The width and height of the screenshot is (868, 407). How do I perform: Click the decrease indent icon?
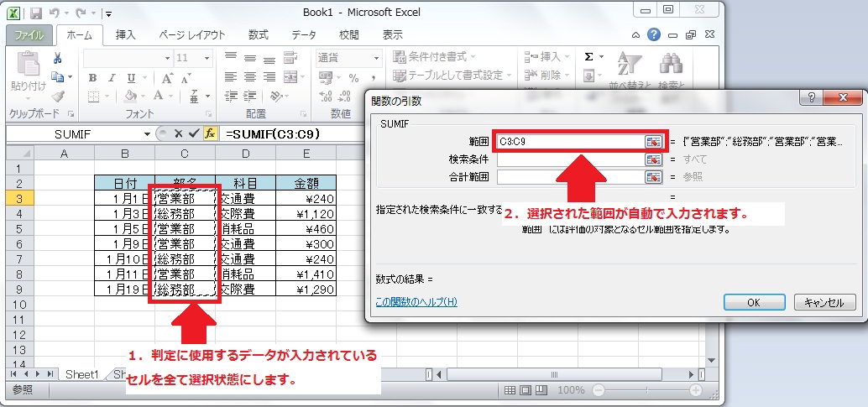pyautogui.click(x=231, y=96)
